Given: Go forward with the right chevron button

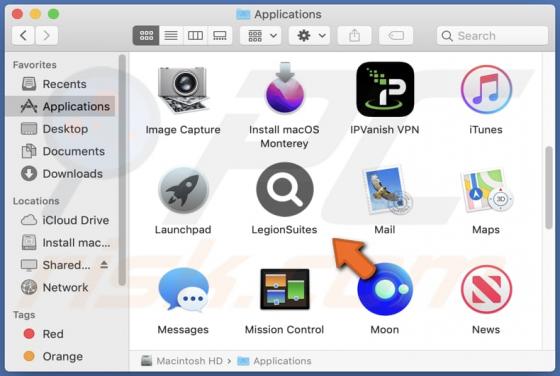Looking at the screenshot, I should pos(46,35).
